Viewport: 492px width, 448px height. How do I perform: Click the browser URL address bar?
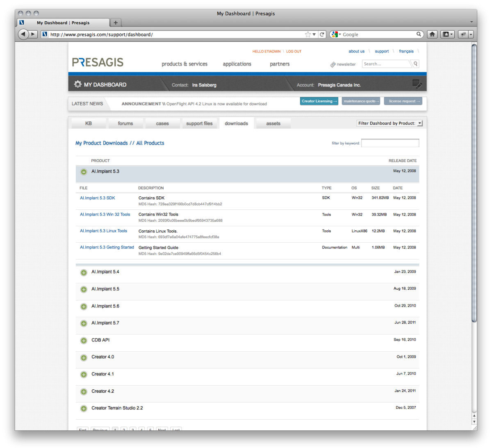(x=176, y=34)
